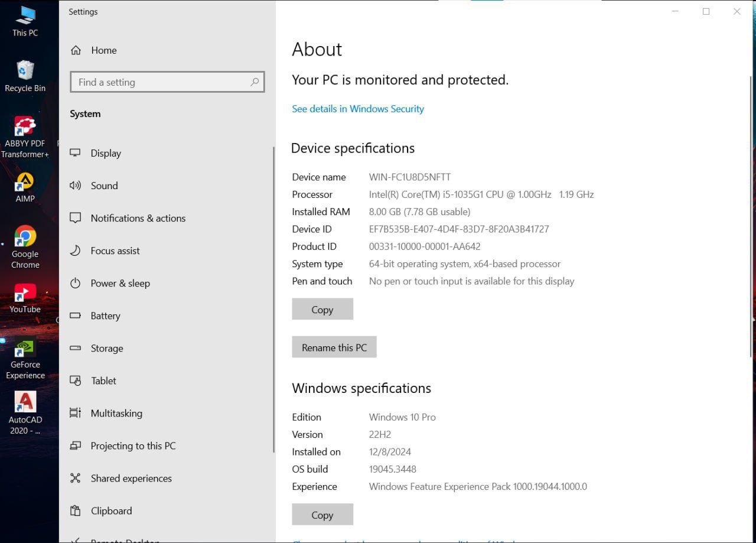The height and width of the screenshot is (543, 756).
Task: Copy the Windows specifications
Action: [322, 515]
